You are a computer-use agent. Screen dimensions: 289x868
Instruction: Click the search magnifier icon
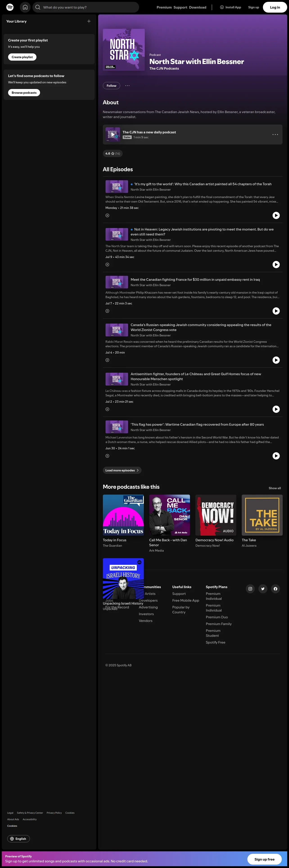point(38,7)
